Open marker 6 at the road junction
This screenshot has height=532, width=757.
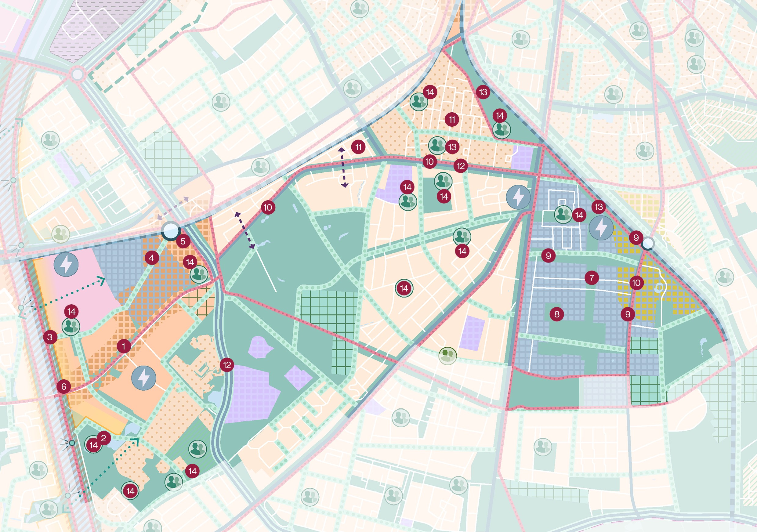coord(63,387)
